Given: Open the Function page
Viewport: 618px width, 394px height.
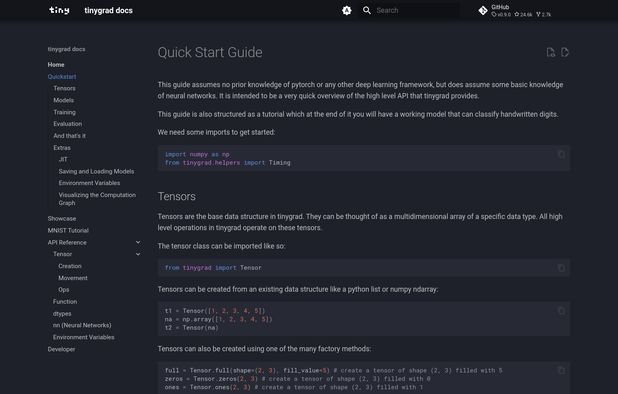Looking at the screenshot, I should coord(65,301).
